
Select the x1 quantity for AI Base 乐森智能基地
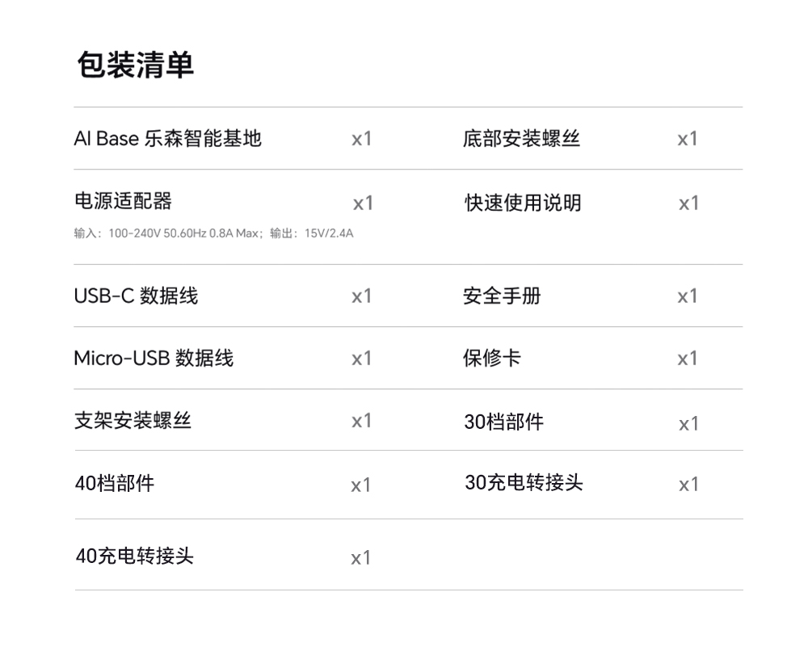[x=362, y=139]
